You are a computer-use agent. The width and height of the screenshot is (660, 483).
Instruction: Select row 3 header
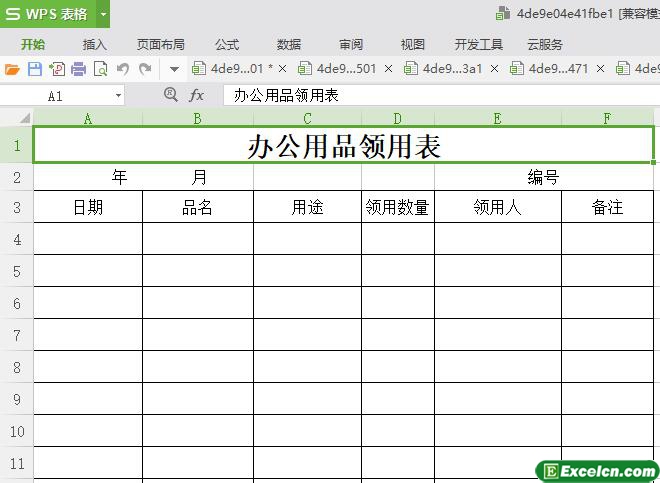tap(16, 207)
